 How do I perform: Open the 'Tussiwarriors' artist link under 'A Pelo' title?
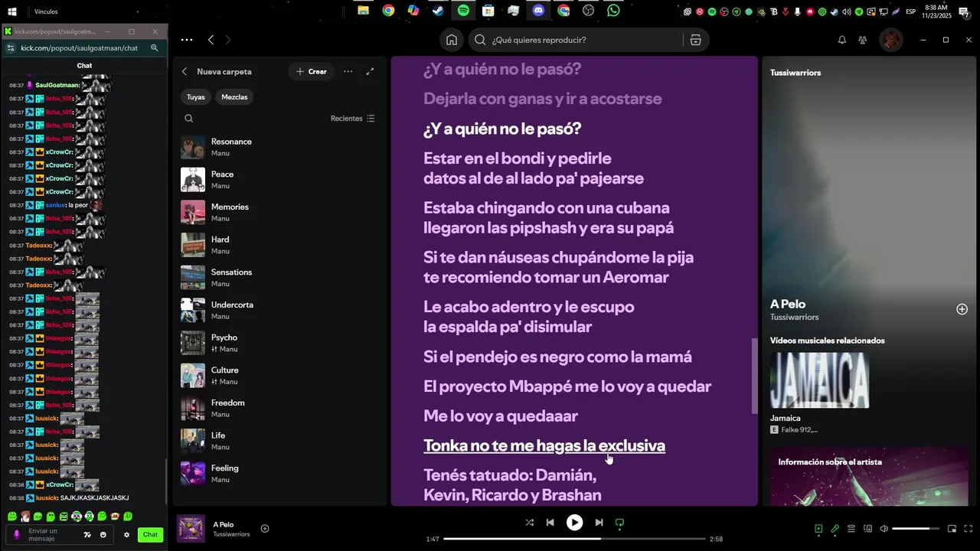794,317
